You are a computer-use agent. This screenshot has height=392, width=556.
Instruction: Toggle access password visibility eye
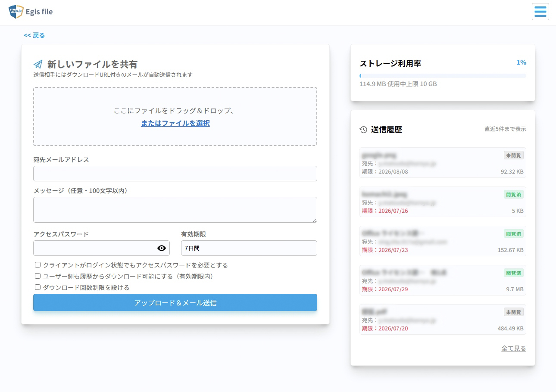162,248
